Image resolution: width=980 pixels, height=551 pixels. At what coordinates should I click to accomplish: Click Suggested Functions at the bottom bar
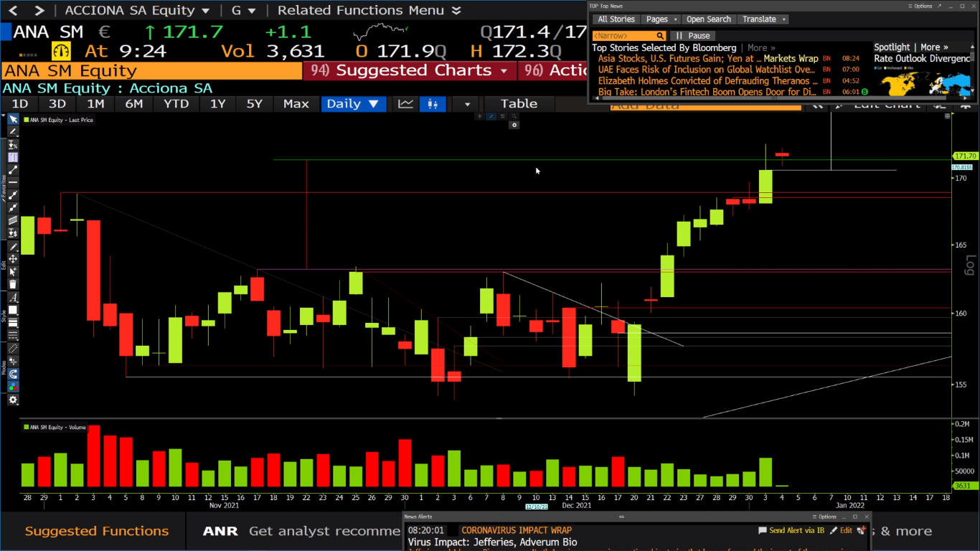pyautogui.click(x=97, y=531)
